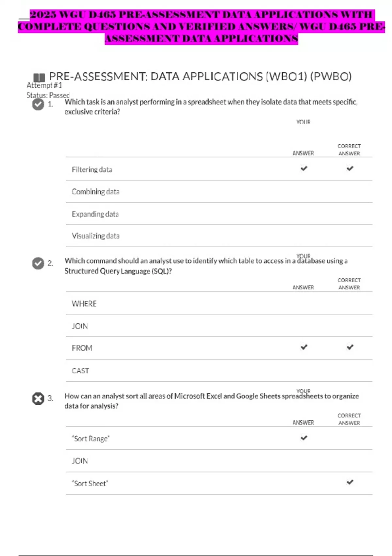Click Sort Range your-answer checkmark
Image resolution: width=392 pixels, height=556 pixels.
304,438
